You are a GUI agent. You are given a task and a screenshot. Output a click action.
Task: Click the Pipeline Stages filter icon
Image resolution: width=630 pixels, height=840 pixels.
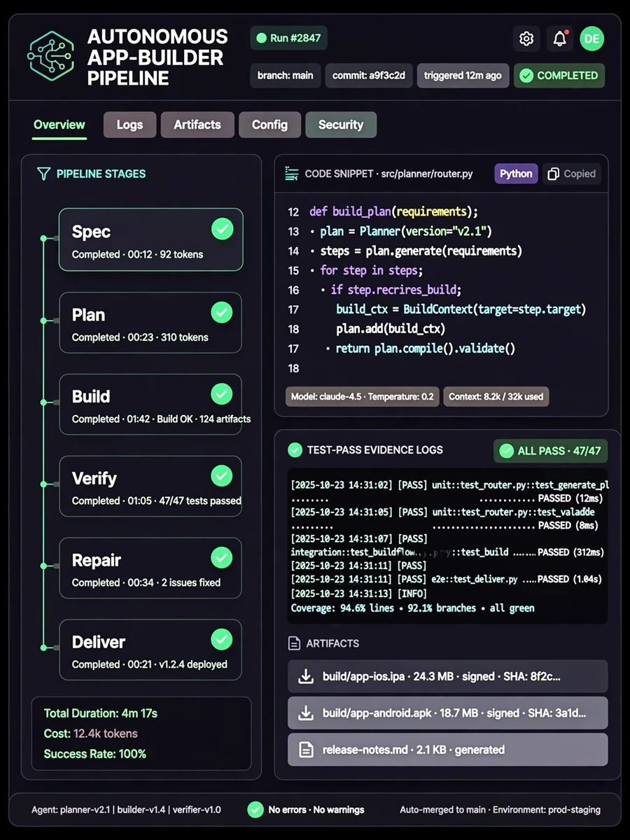[x=43, y=174]
